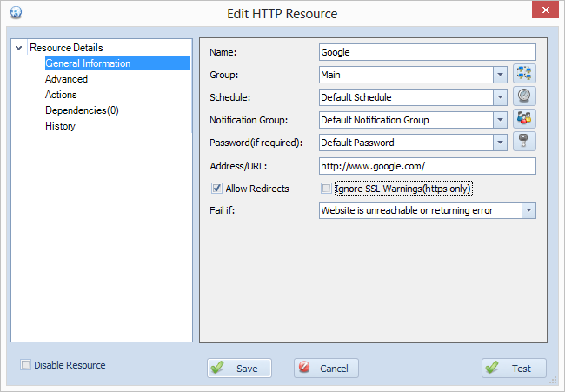Screen dimensions: 565x392
Task: Check the Disable Resource box
Action: pos(25,364)
